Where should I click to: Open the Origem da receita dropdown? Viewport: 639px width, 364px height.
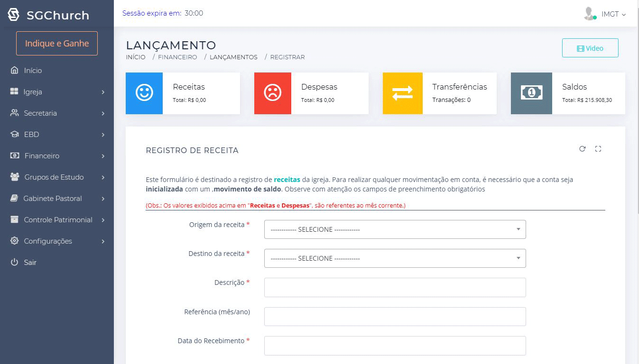pos(395,229)
